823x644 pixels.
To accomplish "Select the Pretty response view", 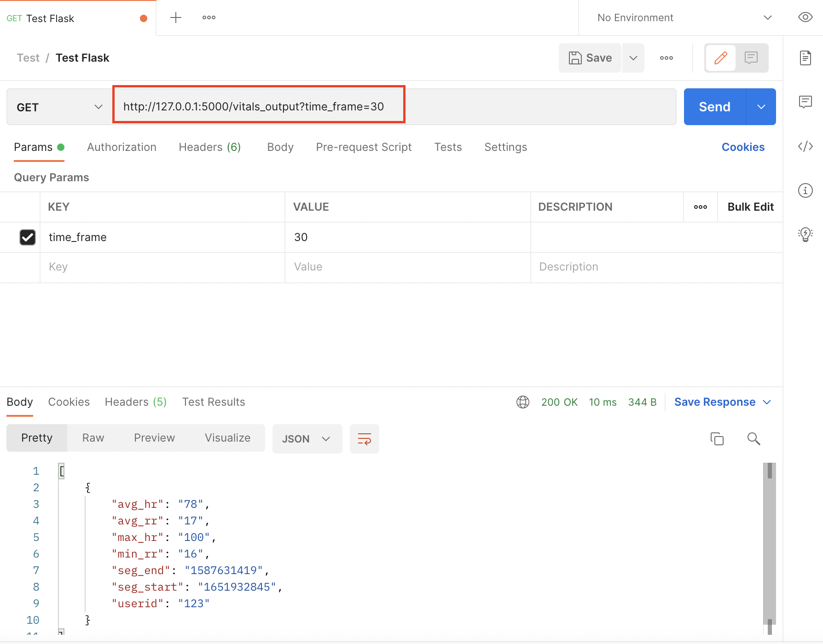I will pos(37,438).
